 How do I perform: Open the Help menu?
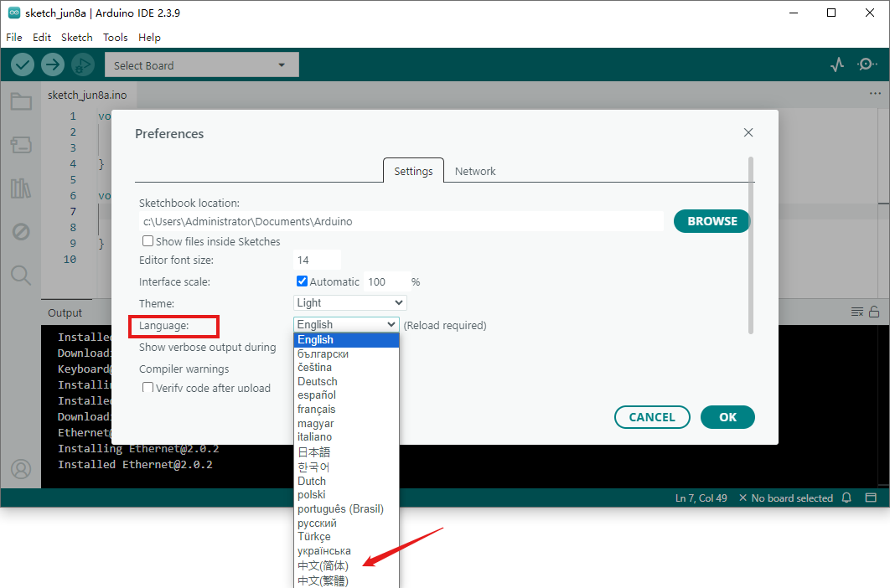click(149, 38)
